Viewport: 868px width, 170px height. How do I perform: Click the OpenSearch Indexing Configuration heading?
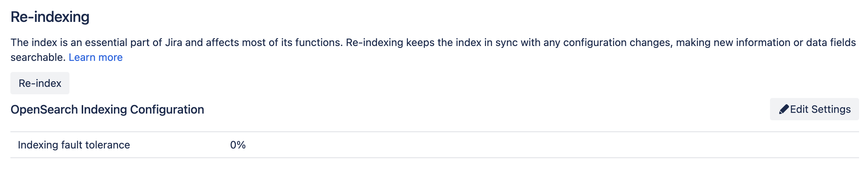[107, 109]
